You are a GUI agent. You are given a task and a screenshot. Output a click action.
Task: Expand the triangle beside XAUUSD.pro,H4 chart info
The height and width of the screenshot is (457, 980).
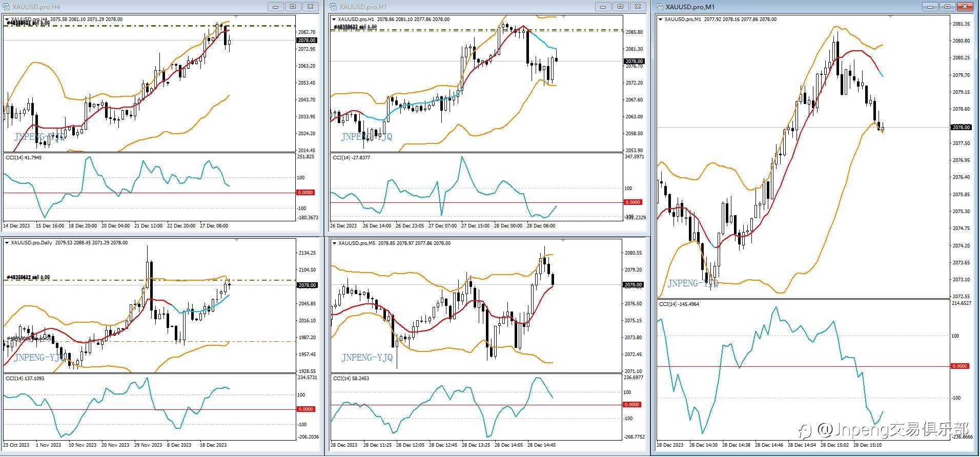tap(7, 19)
